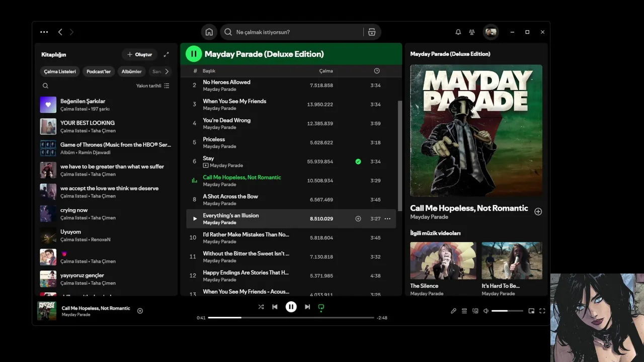Search inside your library
Image resolution: width=644 pixels, height=362 pixels.
45,85
